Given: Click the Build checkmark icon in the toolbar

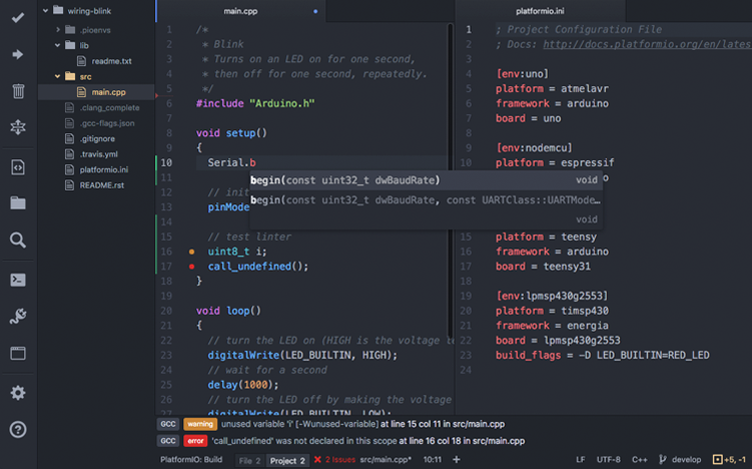Looking at the screenshot, I should (17, 19).
